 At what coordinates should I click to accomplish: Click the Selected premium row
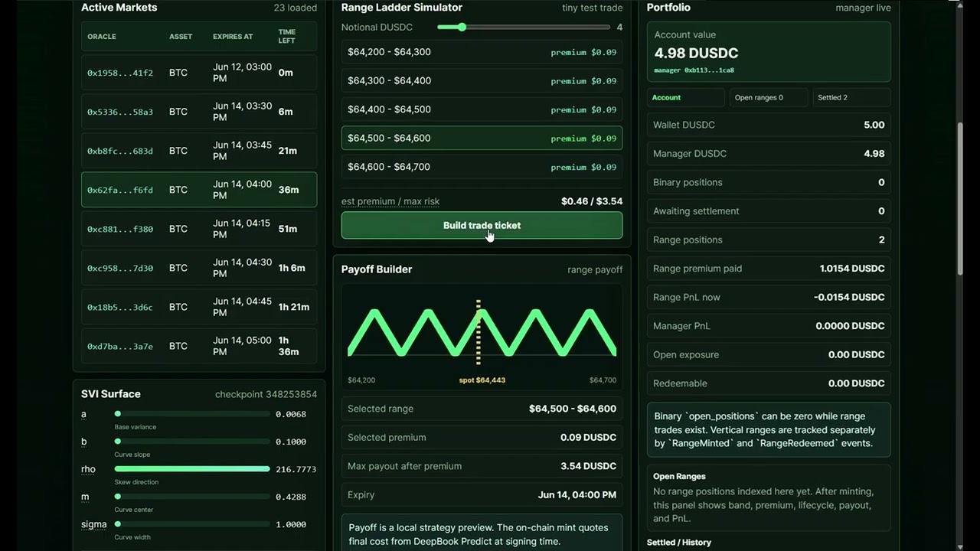pos(482,438)
